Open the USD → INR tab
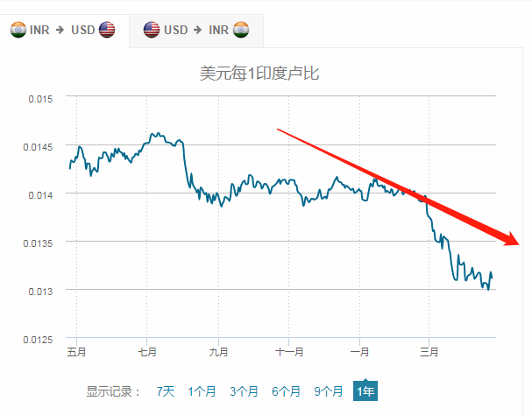This screenshot has width=532, height=415. (196, 30)
